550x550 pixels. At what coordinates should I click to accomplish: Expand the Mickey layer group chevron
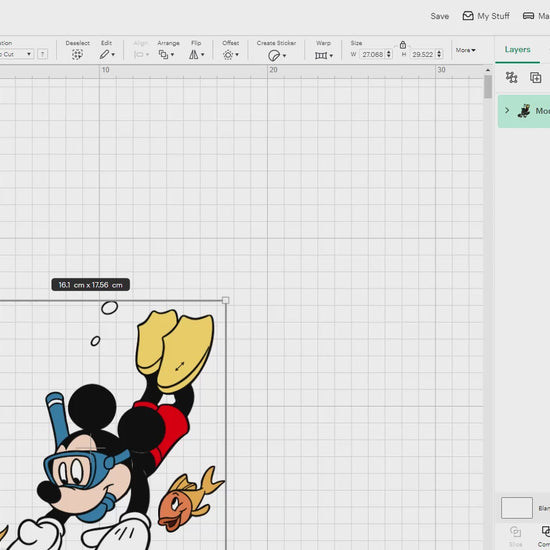tap(507, 110)
